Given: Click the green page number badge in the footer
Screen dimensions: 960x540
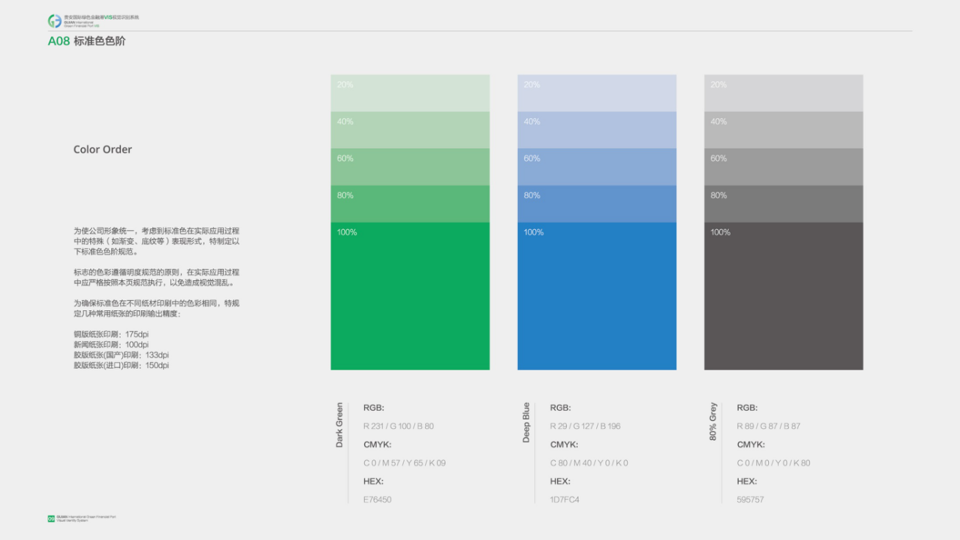Looking at the screenshot, I should (51, 518).
